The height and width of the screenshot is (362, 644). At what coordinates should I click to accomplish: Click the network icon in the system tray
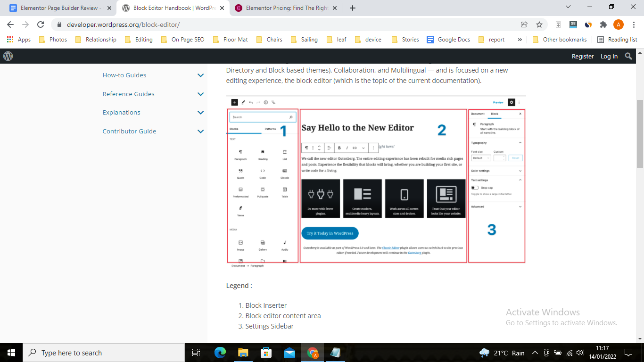pyautogui.click(x=569, y=353)
